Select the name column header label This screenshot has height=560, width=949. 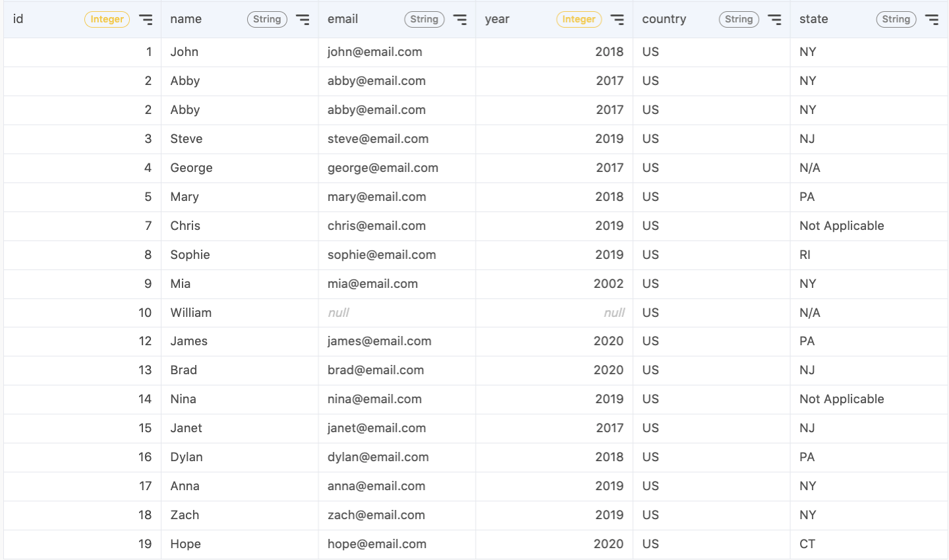[186, 19]
